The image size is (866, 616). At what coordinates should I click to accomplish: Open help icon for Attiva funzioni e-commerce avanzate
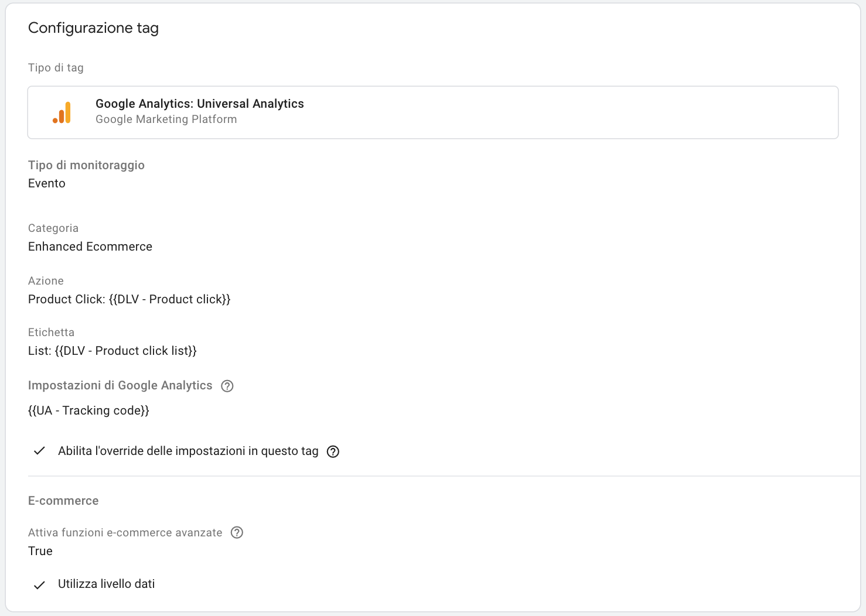(x=237, y=533)
